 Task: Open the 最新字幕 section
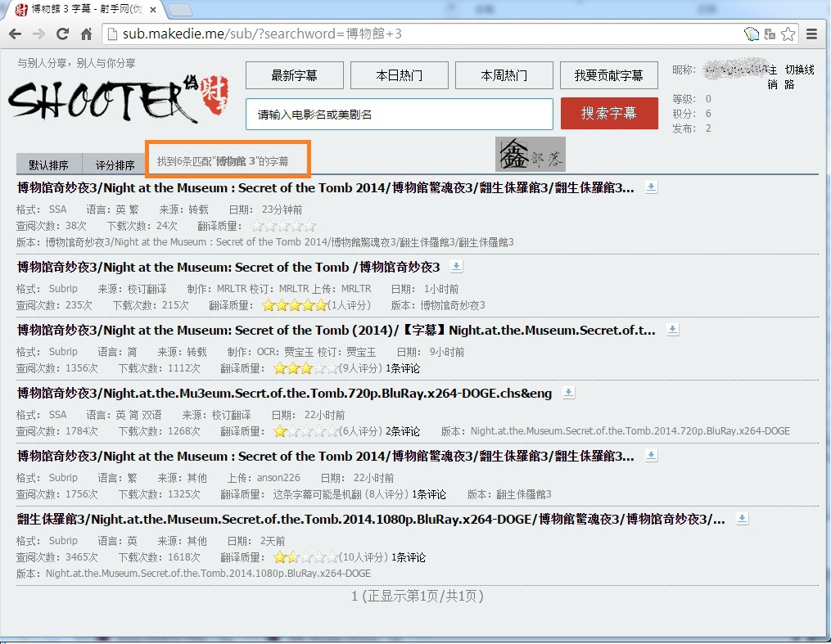click(294, 75)
